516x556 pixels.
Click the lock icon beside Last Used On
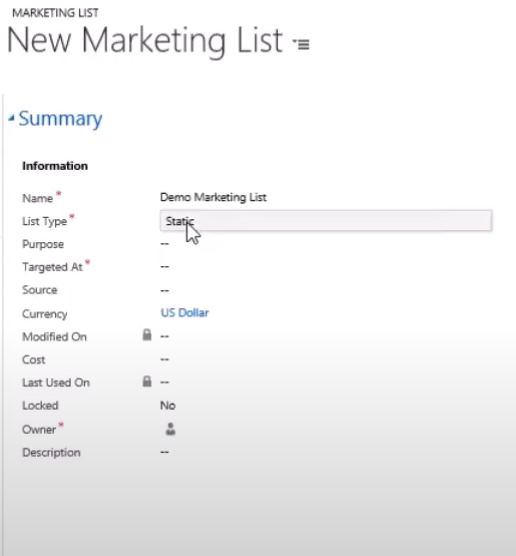[x=147, y=381]
